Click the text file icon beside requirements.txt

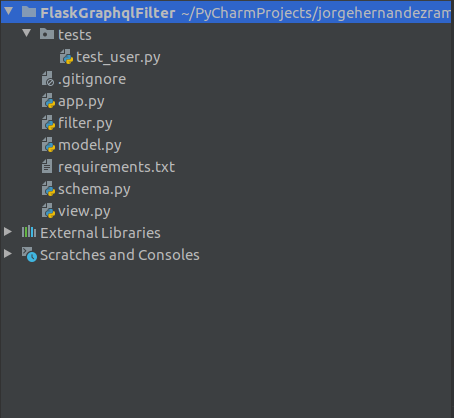pos(47,166)
